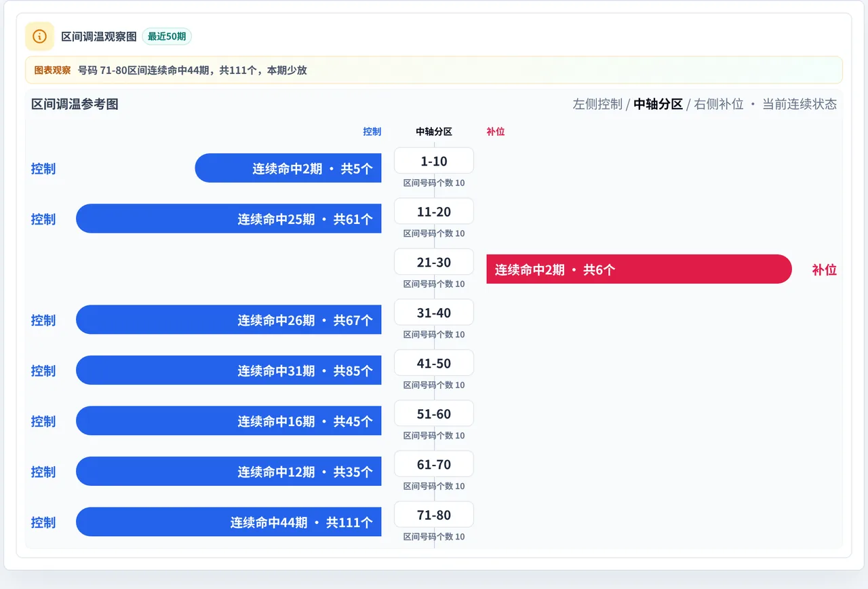Screen dimensions: 868x589
Task: Click the blue bar 连续命中2期 · 共5个
Action: click(x=288, y=168)
